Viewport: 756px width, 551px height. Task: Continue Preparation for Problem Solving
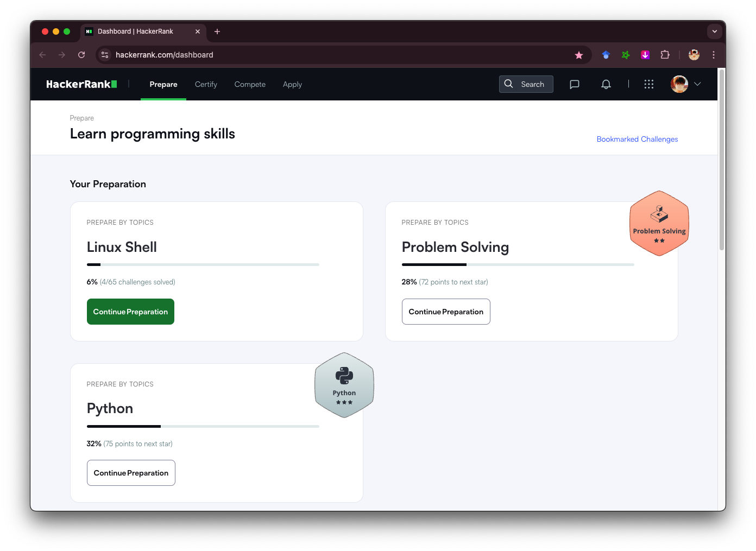click(446, 312)
